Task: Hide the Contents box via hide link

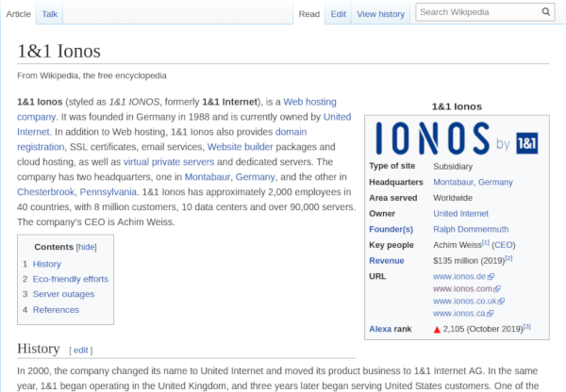Action: [87, 247]
